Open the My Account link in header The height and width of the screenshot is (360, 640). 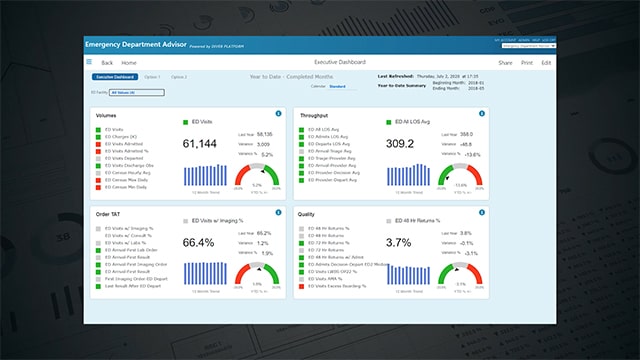pos(505,40)
